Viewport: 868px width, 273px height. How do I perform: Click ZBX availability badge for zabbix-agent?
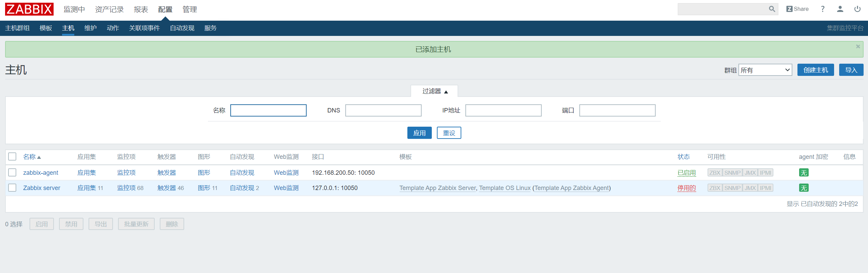click(715, 173)
